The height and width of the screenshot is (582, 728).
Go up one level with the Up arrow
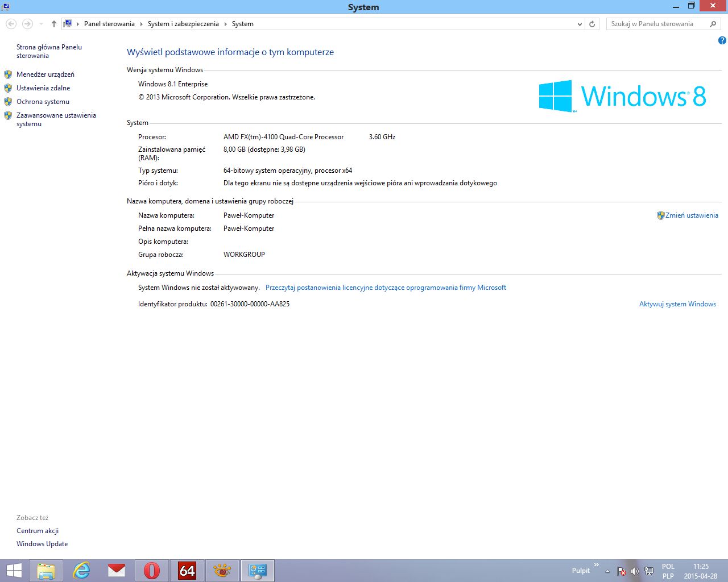pyautogui.click(x=53, y=24)
